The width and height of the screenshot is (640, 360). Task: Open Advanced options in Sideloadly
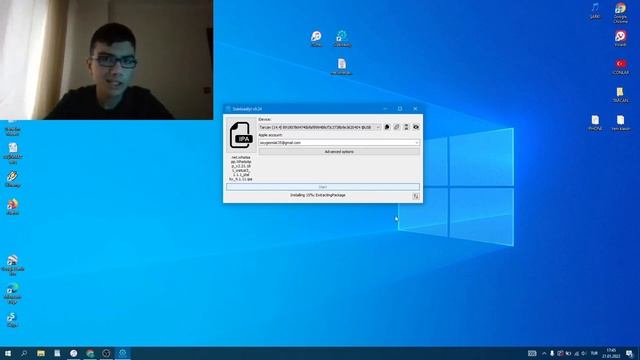point(339,152)
